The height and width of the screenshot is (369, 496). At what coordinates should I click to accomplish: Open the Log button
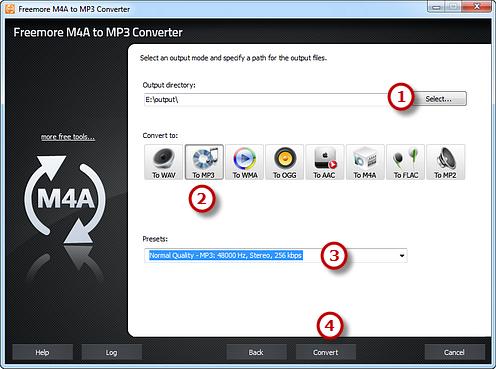111,352
